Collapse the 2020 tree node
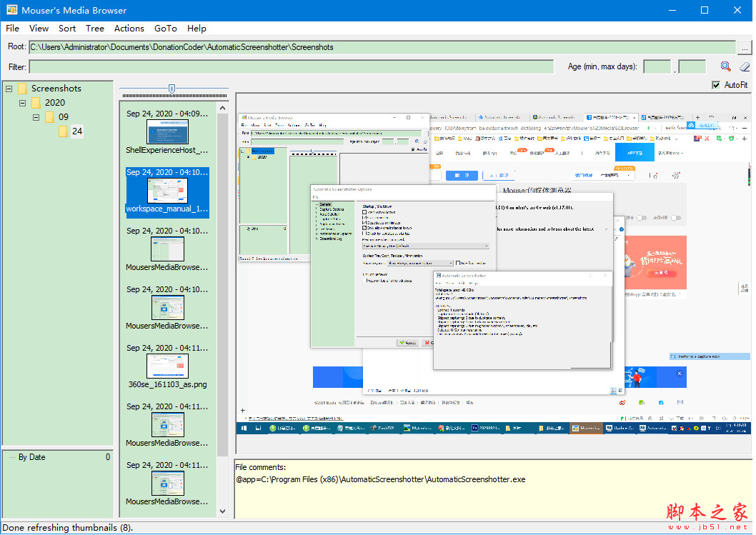The height and width of the screenshot is (535, 756). point(23,103)
